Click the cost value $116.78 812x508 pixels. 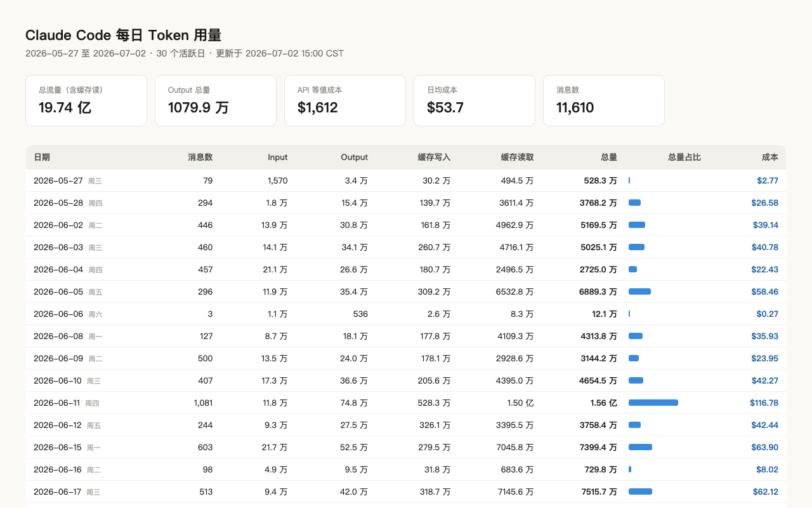point(764,403)
